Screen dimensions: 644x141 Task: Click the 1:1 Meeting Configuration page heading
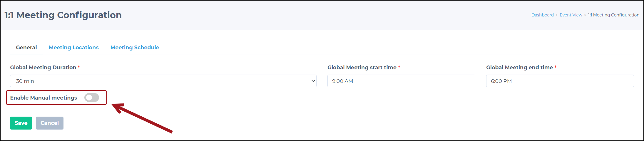pyautogui.click(x=63, y=15)
